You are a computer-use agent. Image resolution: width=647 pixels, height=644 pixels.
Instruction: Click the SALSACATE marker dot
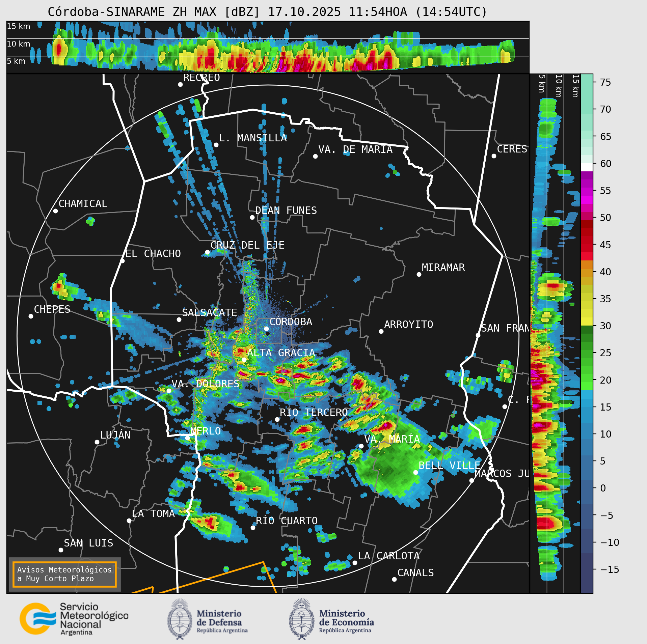179,319
